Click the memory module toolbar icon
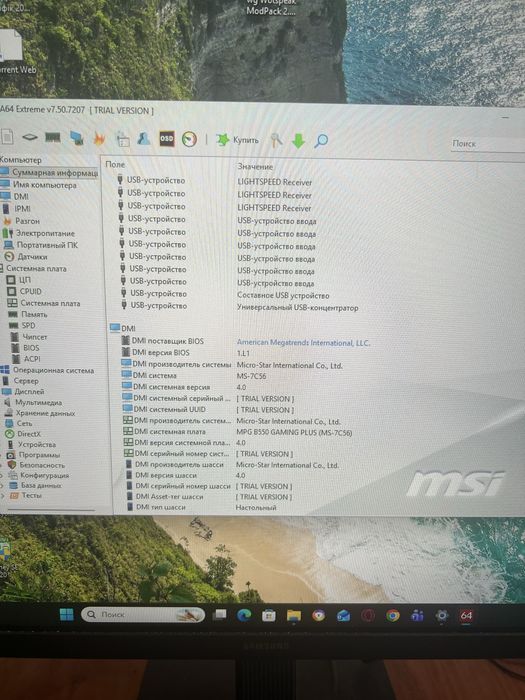The height and width of the screenshot is (700, 525). click(x=53, y=138)
